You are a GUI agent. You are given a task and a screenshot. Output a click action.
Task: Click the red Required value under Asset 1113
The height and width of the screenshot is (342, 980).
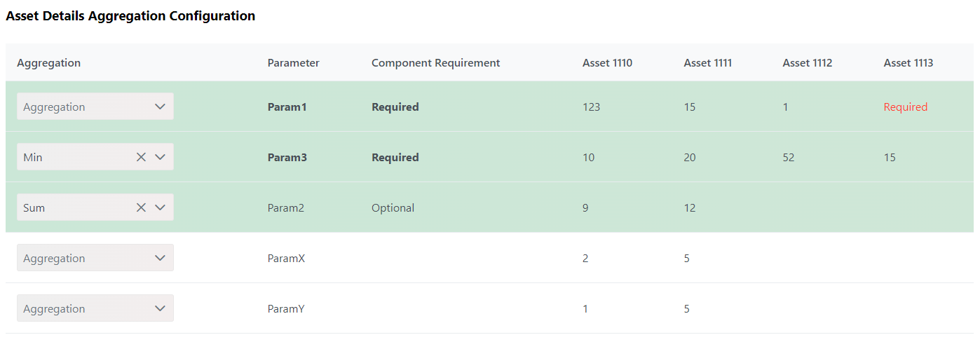(906, 107)
